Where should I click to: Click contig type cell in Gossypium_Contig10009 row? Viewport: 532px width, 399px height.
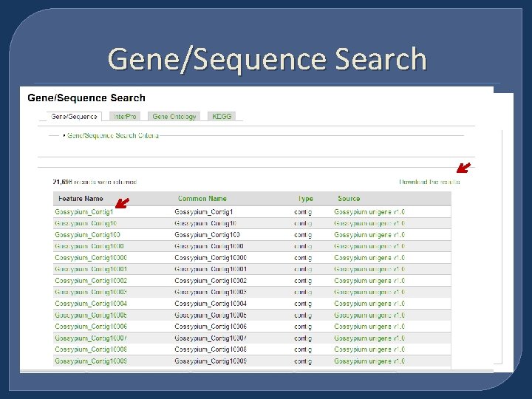coord(303,361)
